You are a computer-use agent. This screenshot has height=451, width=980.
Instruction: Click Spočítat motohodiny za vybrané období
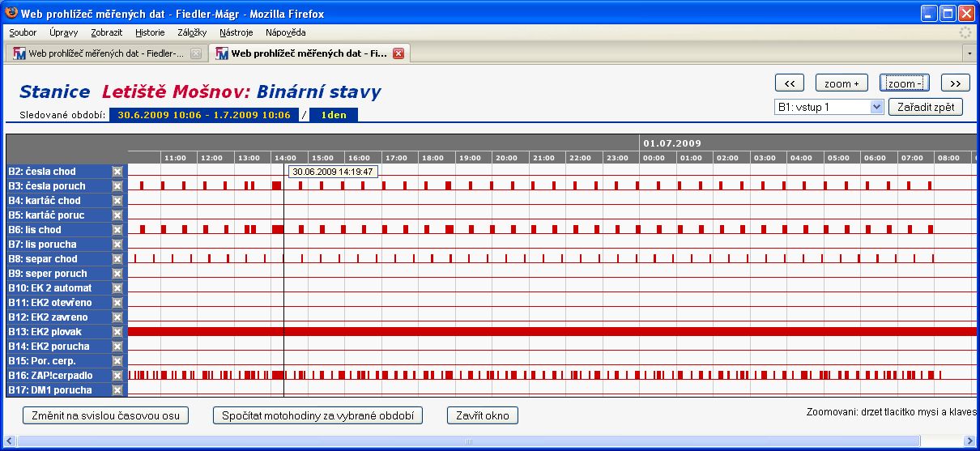pos(317,415)
